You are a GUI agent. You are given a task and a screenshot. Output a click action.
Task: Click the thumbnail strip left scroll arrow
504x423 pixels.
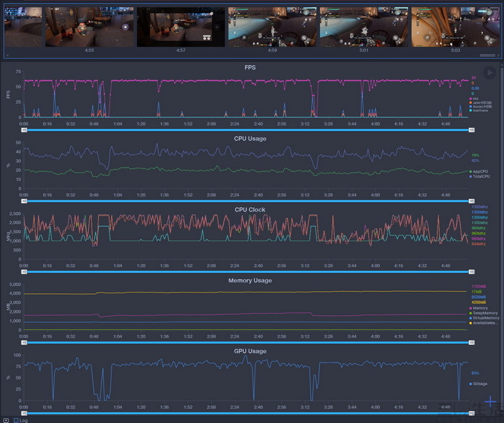[x=7, y=55]
